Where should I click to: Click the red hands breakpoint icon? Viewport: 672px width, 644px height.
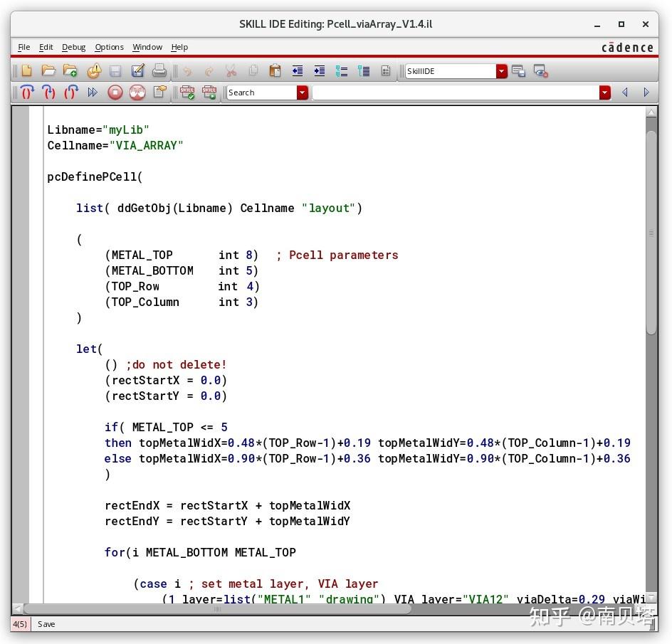pyautogui.click(x=137, y=93)
